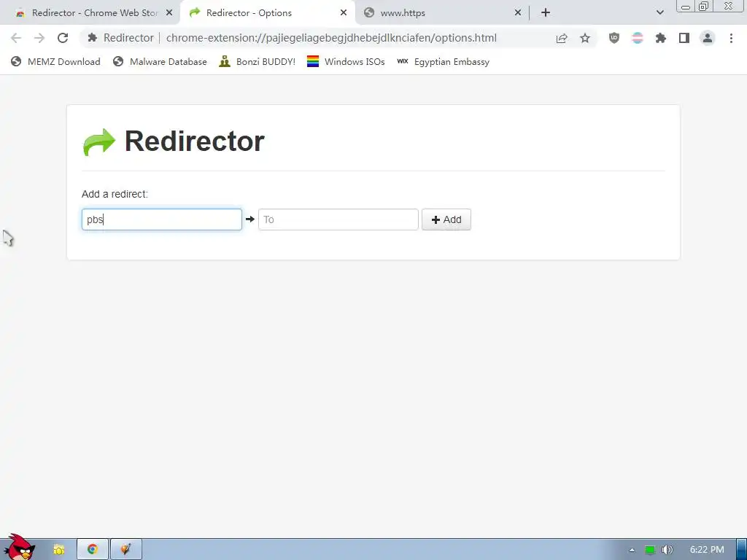
Task: Click the address bar URL text
Action: 331,38
